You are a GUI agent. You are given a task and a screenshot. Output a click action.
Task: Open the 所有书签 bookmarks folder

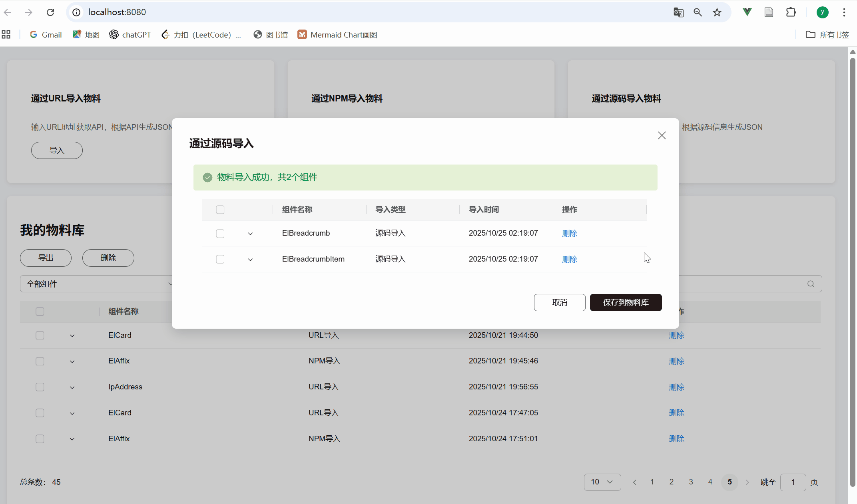[827, 35]
